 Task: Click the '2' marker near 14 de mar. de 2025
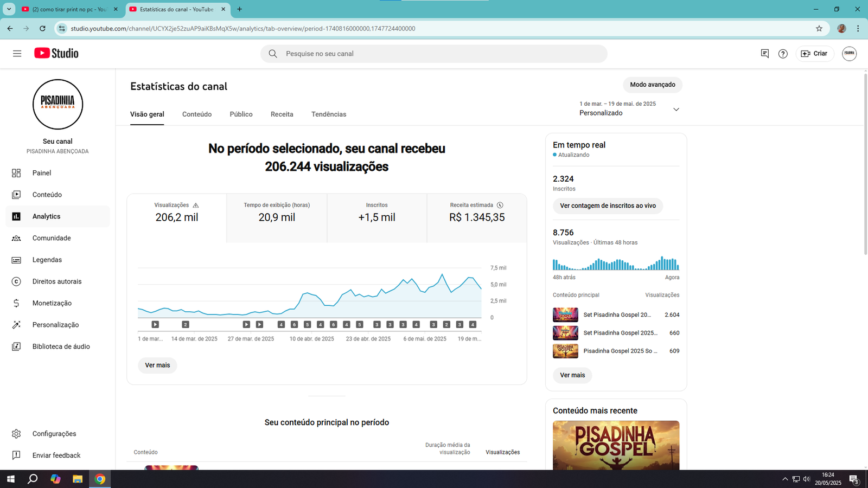[186, 325]
